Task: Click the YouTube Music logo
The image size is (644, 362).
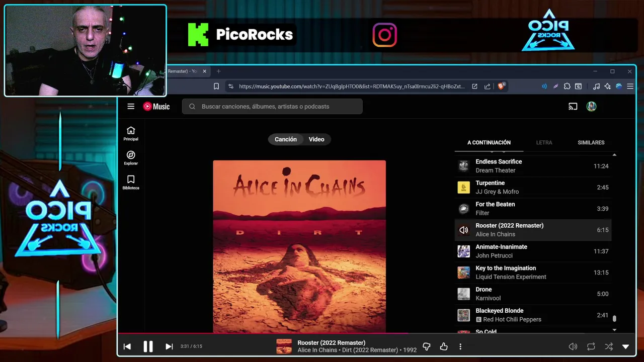Action: point(156,106)
